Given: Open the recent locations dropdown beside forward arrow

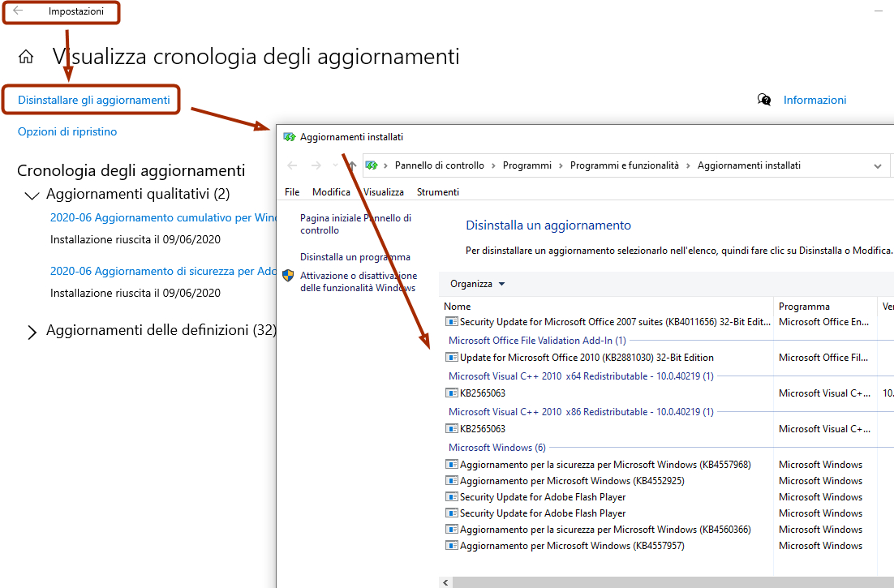Looking at the screenshot, I should click(x=335, y=165).
